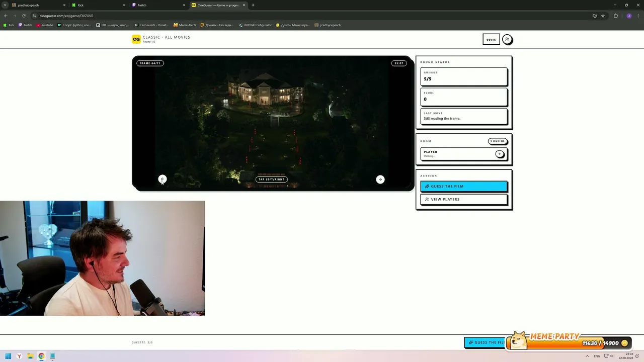Click the 00:15 round timer

coord(491,39)
